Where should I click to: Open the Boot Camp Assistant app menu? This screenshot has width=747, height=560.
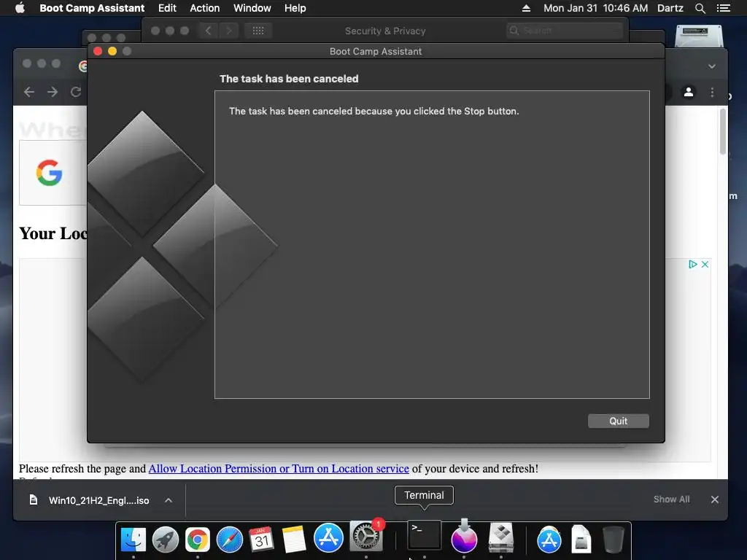(x=92, y=8)
